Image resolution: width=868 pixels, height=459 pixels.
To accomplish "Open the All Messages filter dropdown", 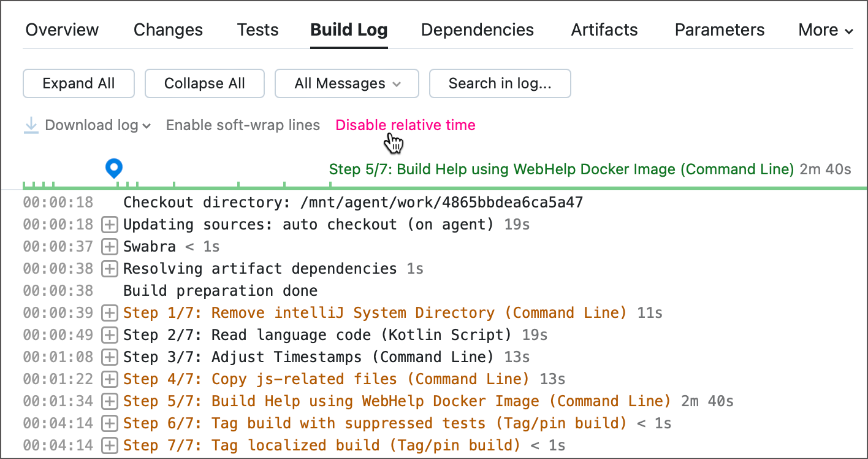I will click(347, 83).
